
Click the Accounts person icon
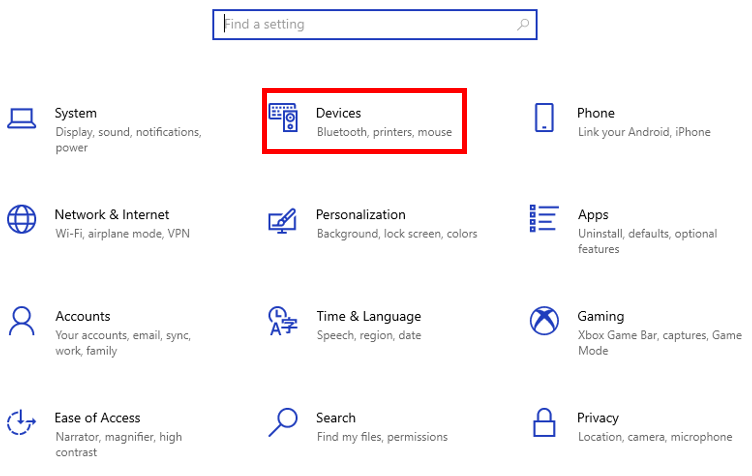22,321
